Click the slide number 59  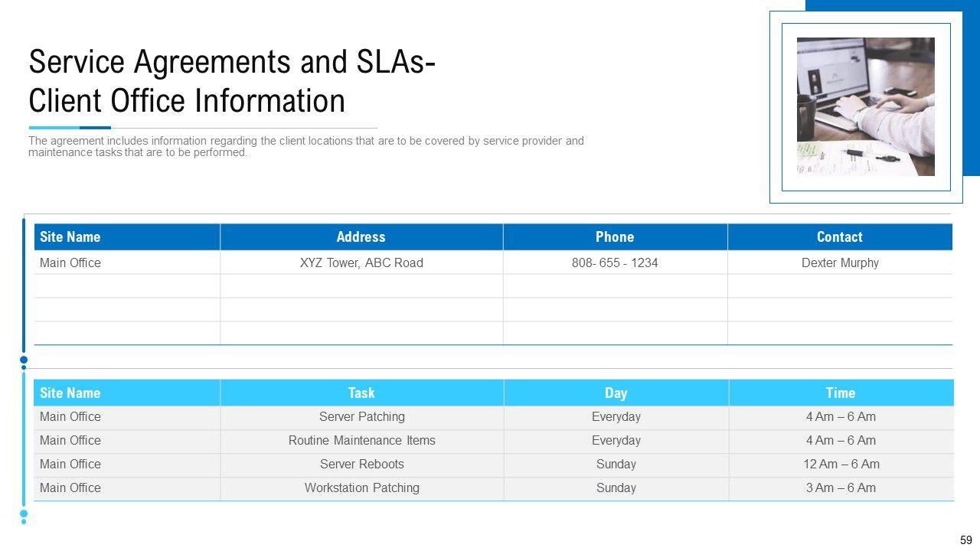[965, 540]
